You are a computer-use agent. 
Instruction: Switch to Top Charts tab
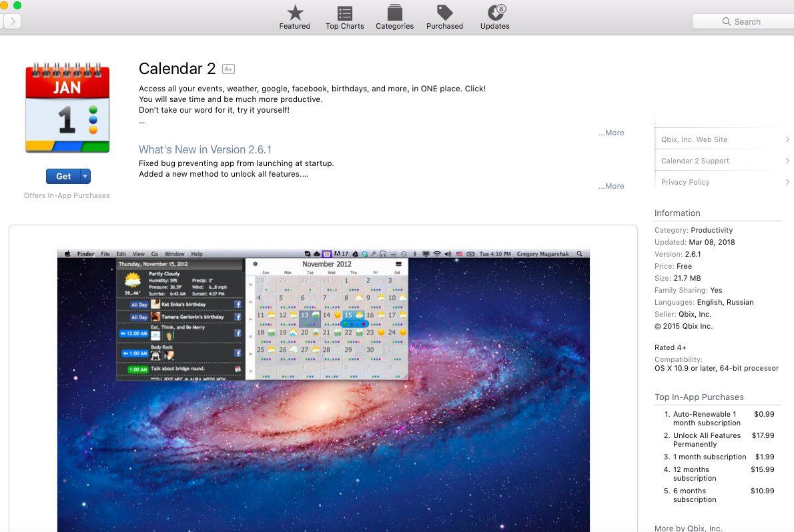coord(344,17)
